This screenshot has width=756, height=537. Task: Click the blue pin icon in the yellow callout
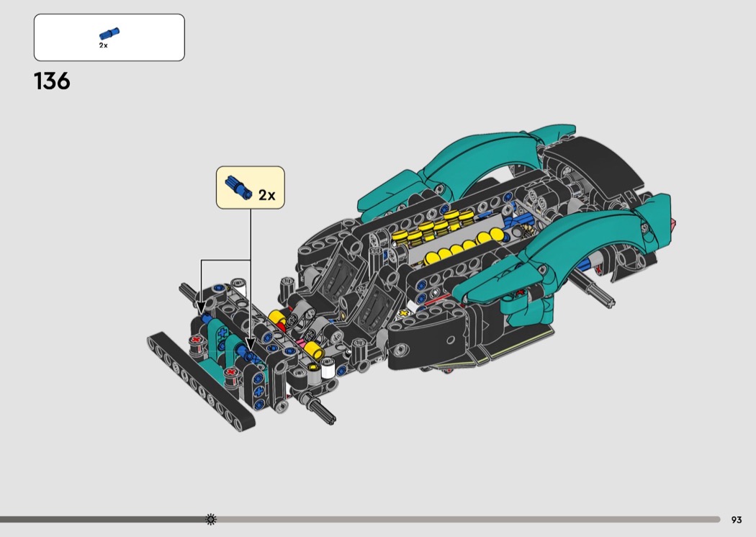point(238,187)
